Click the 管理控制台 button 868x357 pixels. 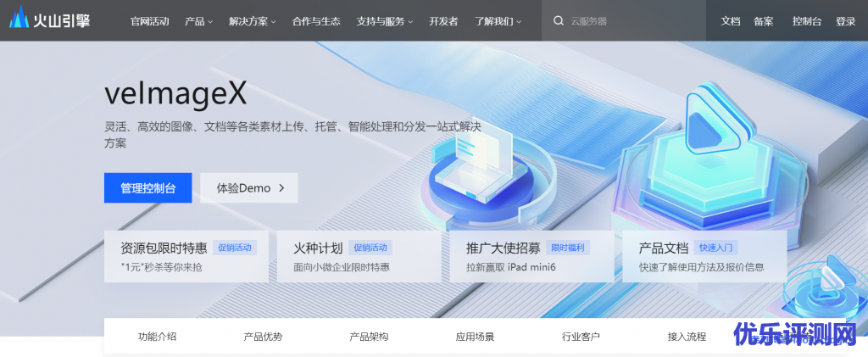147,188
